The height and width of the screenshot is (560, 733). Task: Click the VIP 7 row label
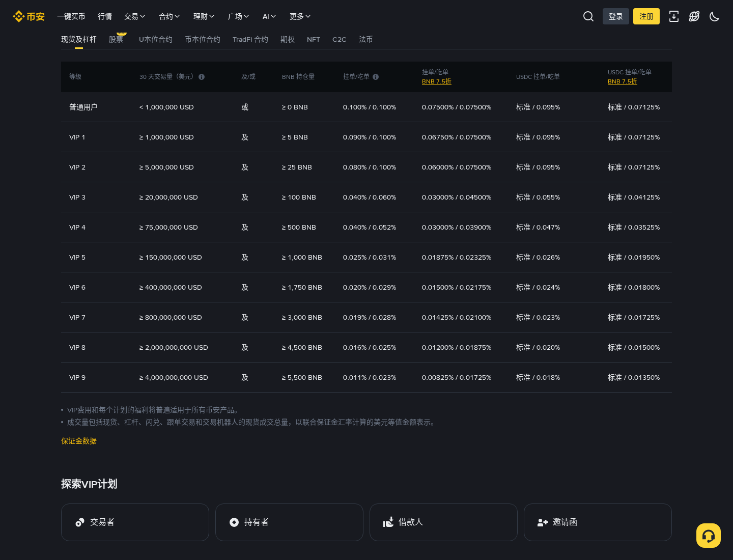[x=77, y=317]
